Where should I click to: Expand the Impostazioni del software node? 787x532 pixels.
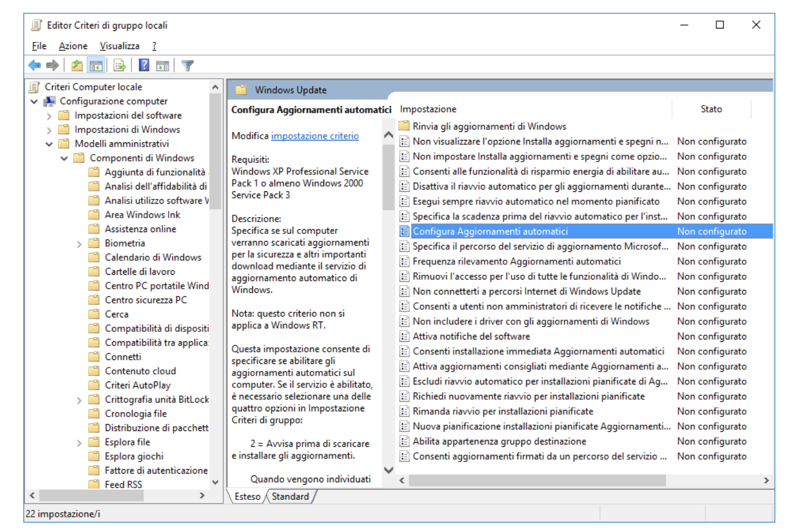coord(49,116)
